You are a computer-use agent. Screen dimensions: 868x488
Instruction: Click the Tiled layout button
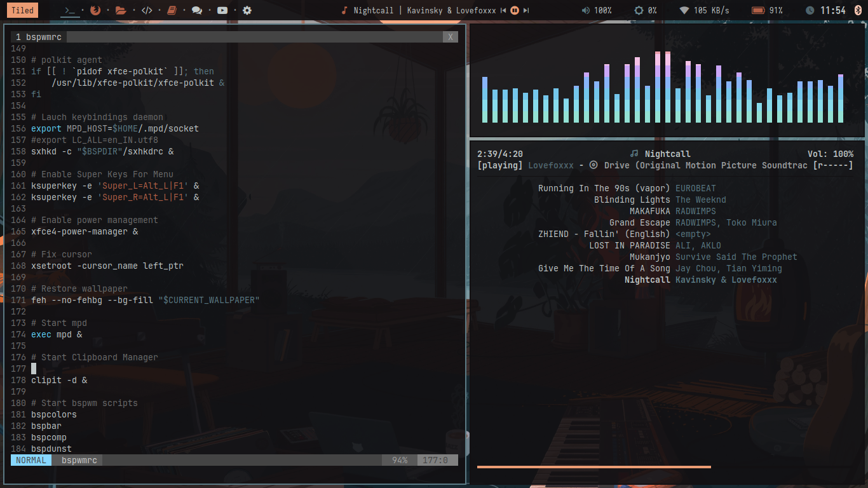point(22,10)
